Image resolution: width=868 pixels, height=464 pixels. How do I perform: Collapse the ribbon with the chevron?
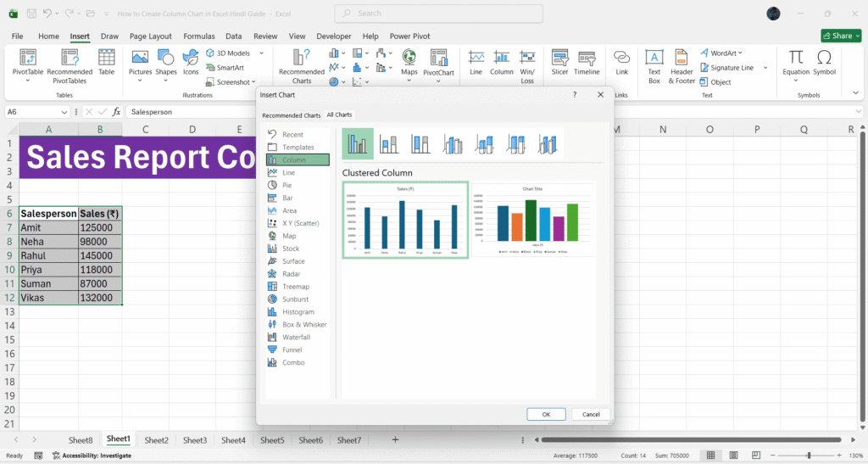click(x=856, y=92)
